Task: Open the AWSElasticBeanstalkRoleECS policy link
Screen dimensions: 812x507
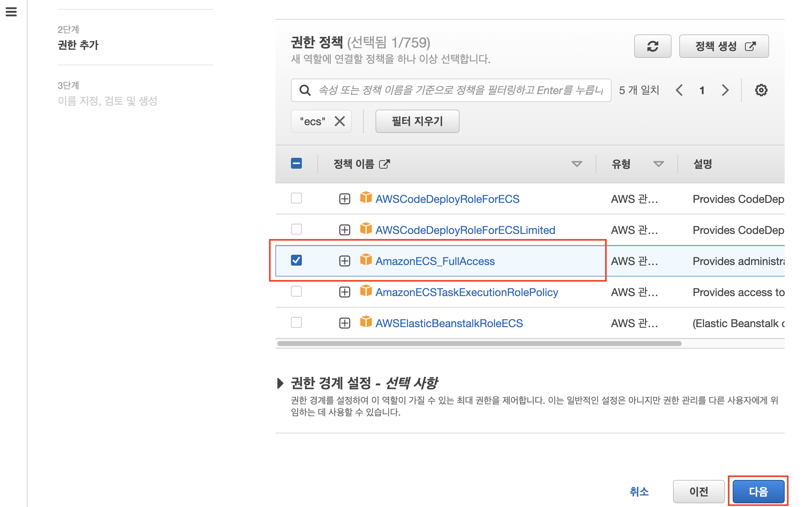Action: coord(449,324)
